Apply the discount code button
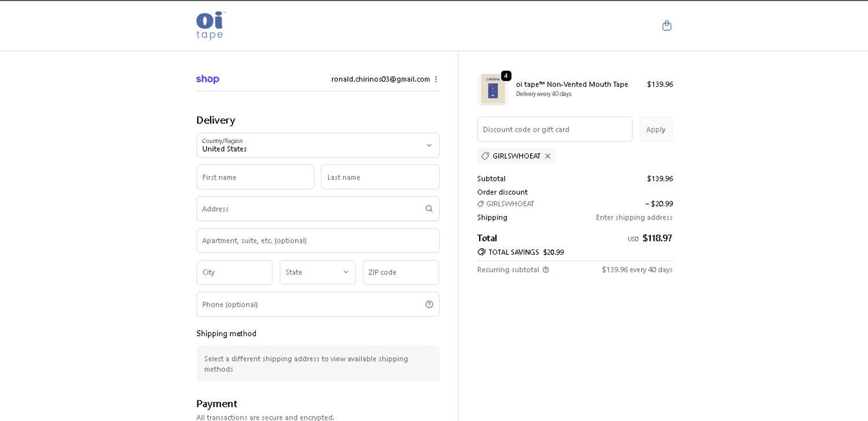Viewport: 868px width, 421px height. click(x=656, y=129)
